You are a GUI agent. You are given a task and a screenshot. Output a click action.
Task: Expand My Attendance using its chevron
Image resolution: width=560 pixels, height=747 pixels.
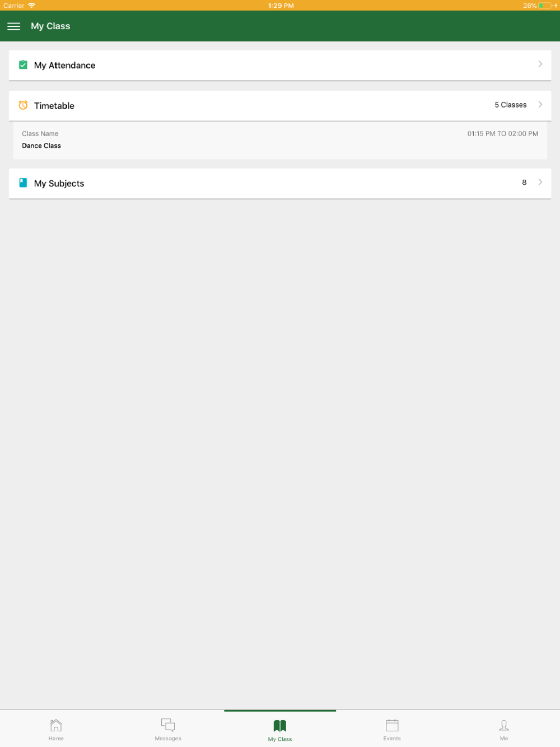pos(540,64)
